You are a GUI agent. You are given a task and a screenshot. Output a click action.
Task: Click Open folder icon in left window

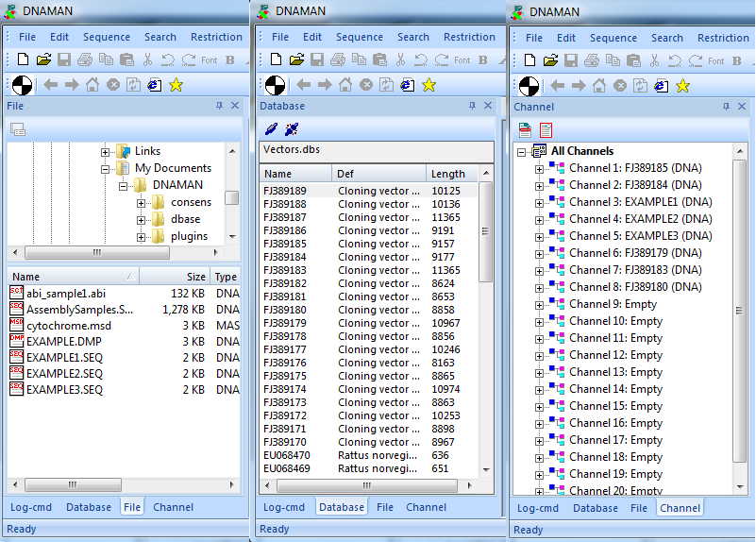click(x=43, y=59)
